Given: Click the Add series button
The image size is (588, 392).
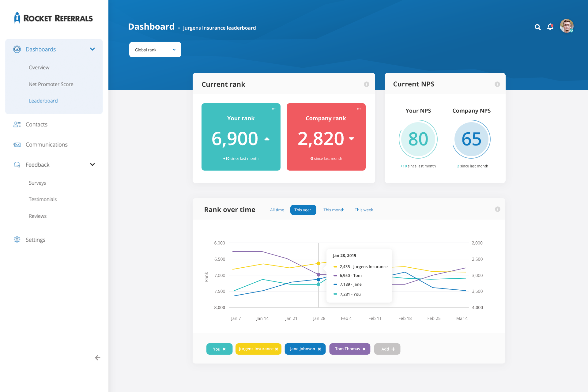Looking at the screenshot, I should tap(387, 349).
